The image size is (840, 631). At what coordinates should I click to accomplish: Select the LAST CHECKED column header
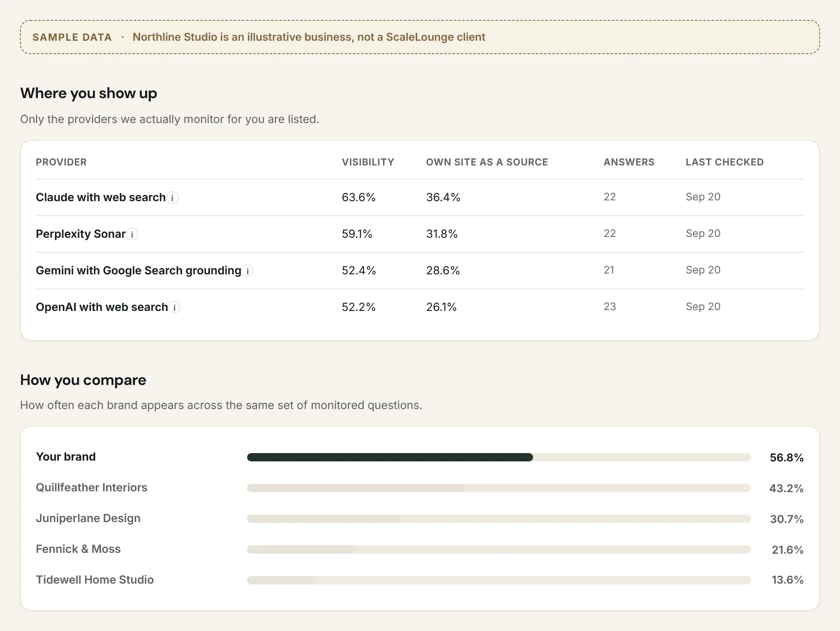click(724, 162)
